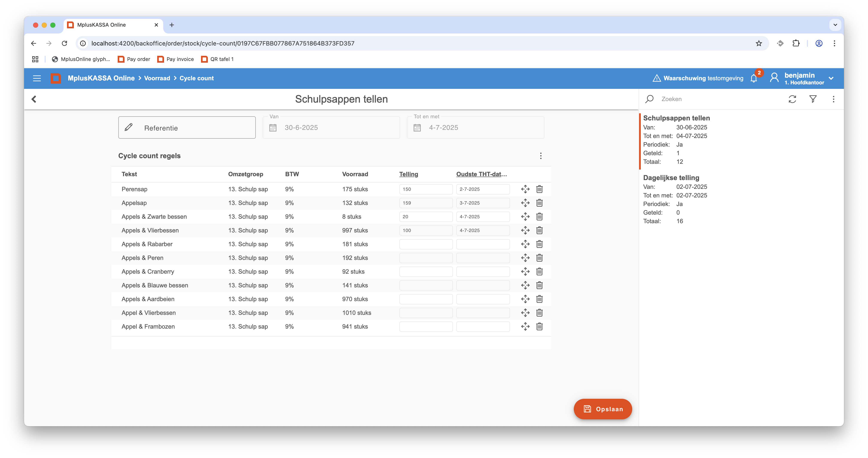Edit THT date 3-7-2025 for Appelsap
The height and width of the screenshot is (458, 868).
point(483,203)
